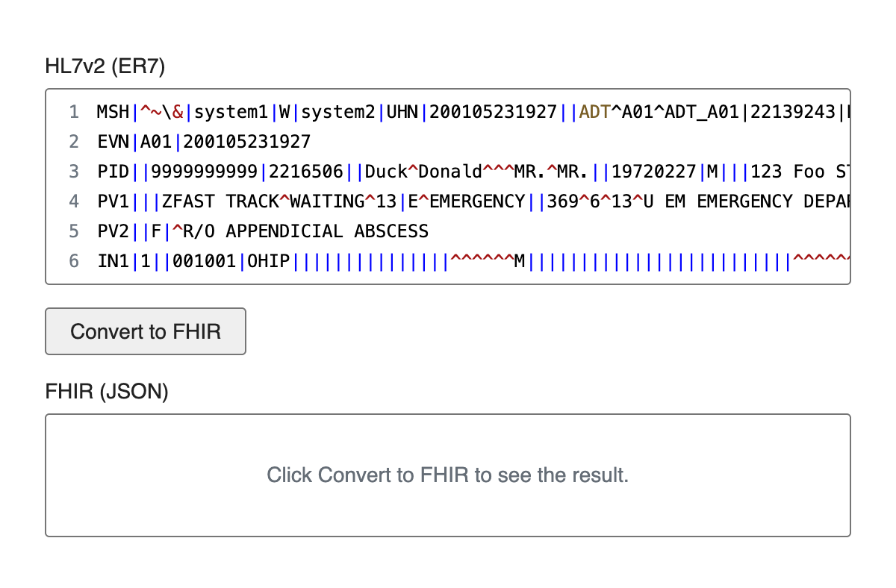Click the word EMERGENCY in PV1 line
896x588 pixels.
tap(477, 201)
